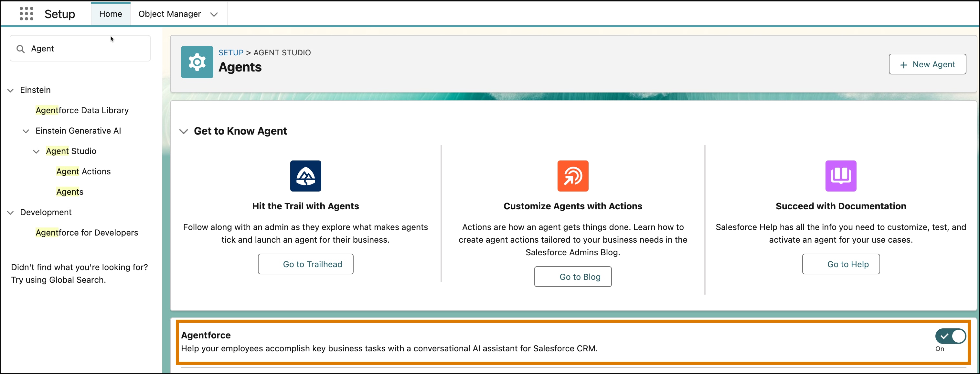The image size is (980, 374).
Task: Click the Agentforce setting title
Action: tap(206, 335)
